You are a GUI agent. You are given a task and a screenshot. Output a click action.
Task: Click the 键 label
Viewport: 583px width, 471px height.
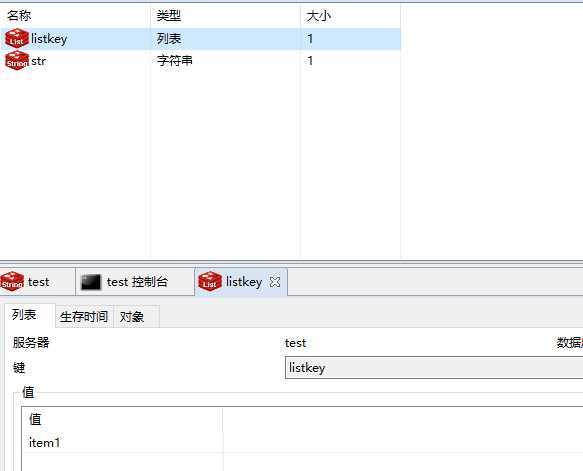[19, 368]
